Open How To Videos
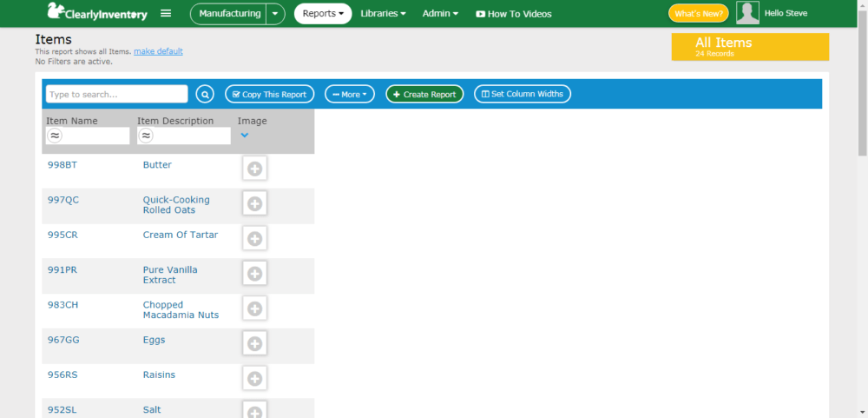The height and width of the screenshot is (418, 868). point(514,14)
